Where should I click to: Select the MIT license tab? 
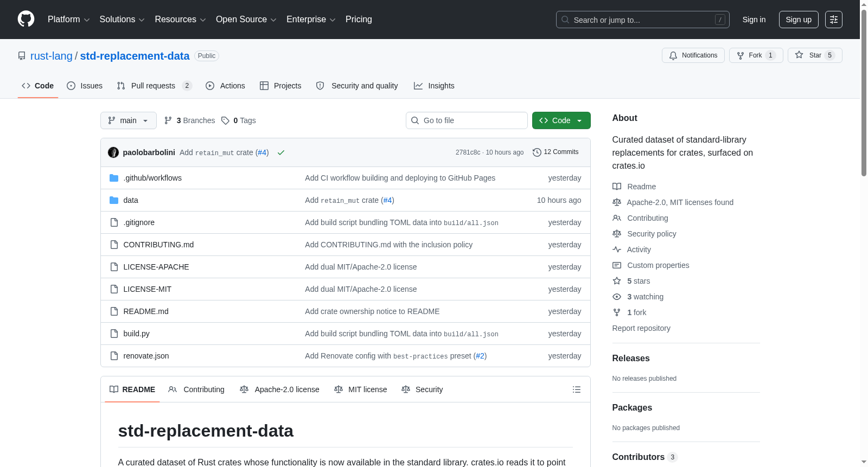(x=361, y=389)
